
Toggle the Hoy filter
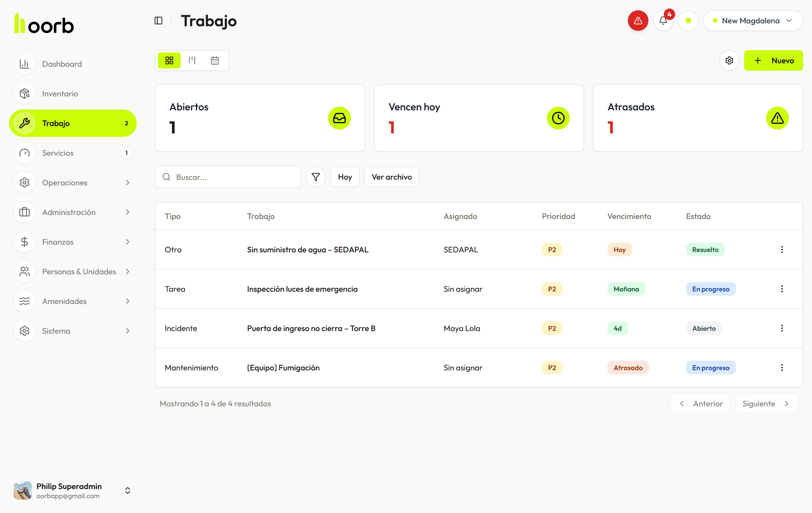[345, 177]
